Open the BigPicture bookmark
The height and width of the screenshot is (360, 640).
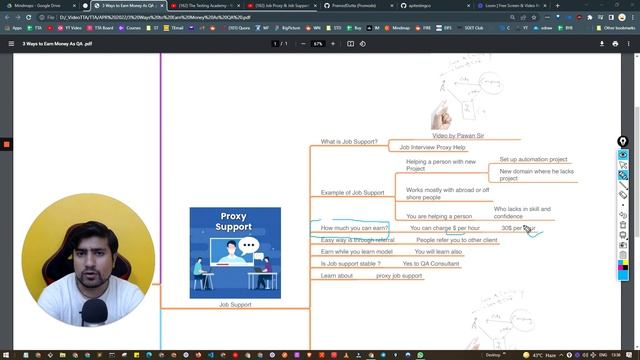[288, 28]
